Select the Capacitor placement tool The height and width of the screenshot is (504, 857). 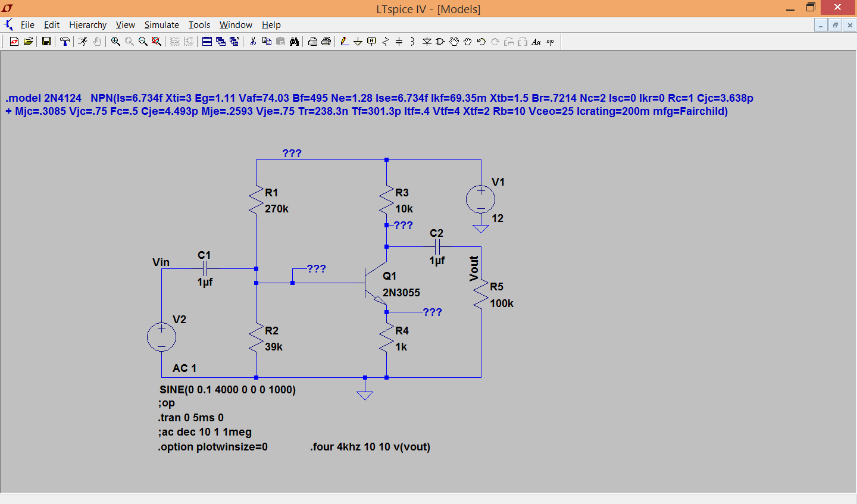[x=399, y=42]
